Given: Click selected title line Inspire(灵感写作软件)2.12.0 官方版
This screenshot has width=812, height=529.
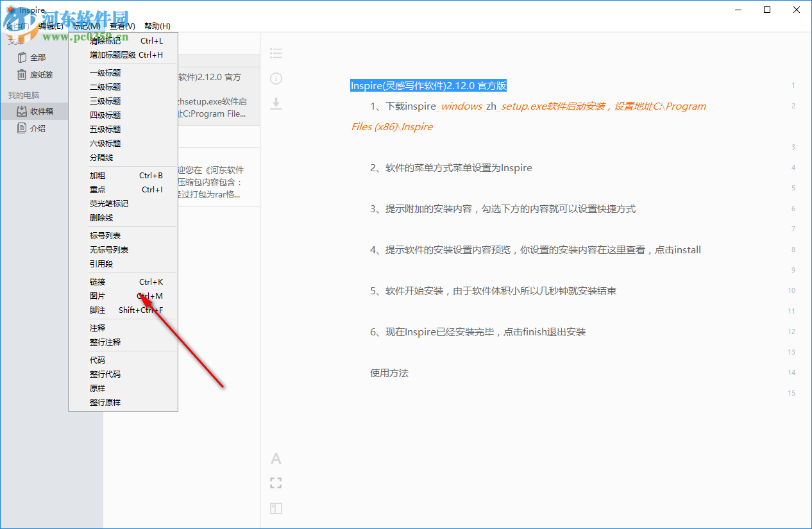Looking at the screenshot, I should click(x=428, y=86).
